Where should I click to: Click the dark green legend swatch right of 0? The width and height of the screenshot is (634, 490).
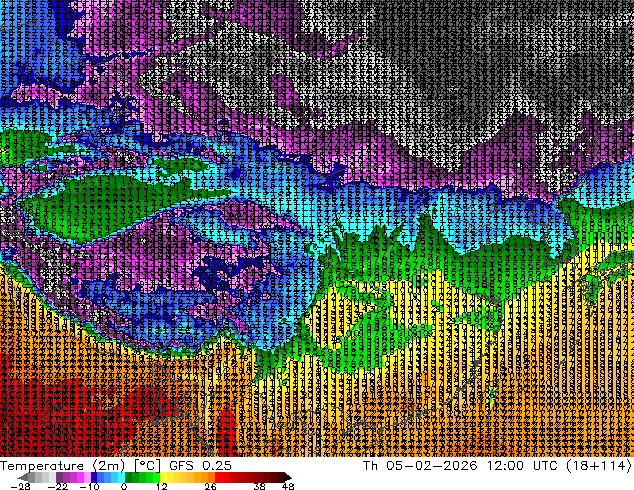point(129,477)
